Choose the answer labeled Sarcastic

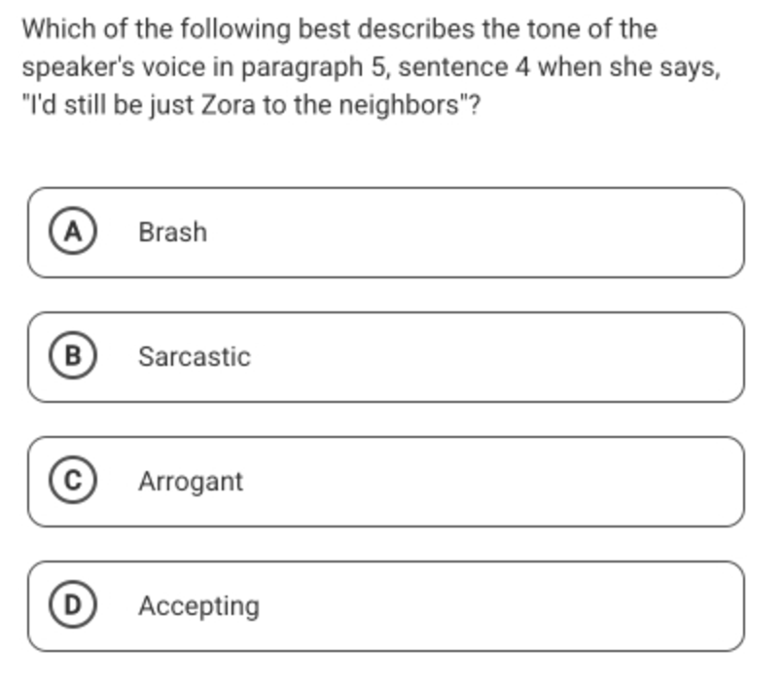[x=386, y=357]
